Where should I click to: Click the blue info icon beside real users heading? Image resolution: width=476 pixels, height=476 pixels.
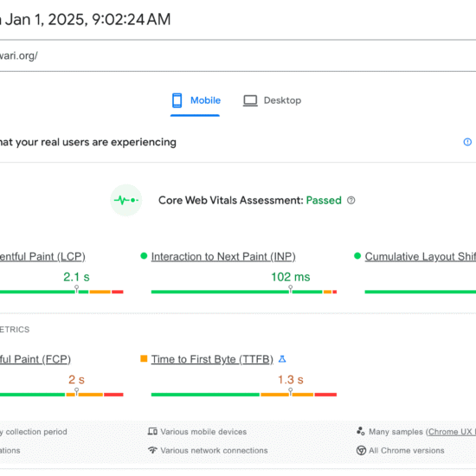467,142
